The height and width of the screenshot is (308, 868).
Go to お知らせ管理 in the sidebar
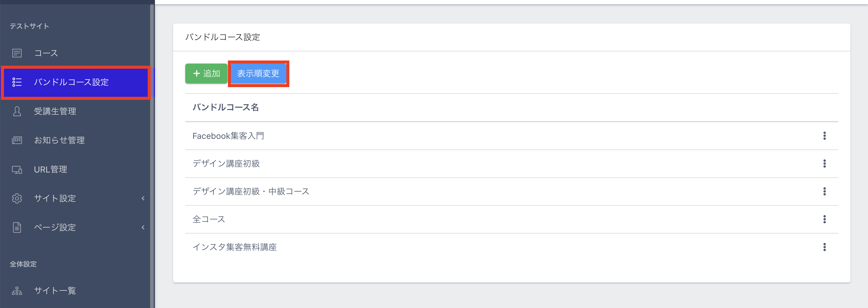[59, 140]
